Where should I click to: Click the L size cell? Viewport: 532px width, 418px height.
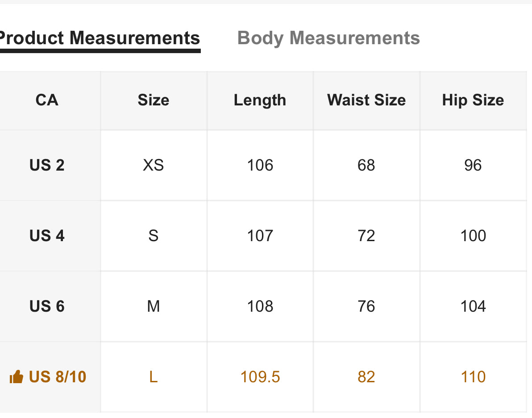coord(153,377)
